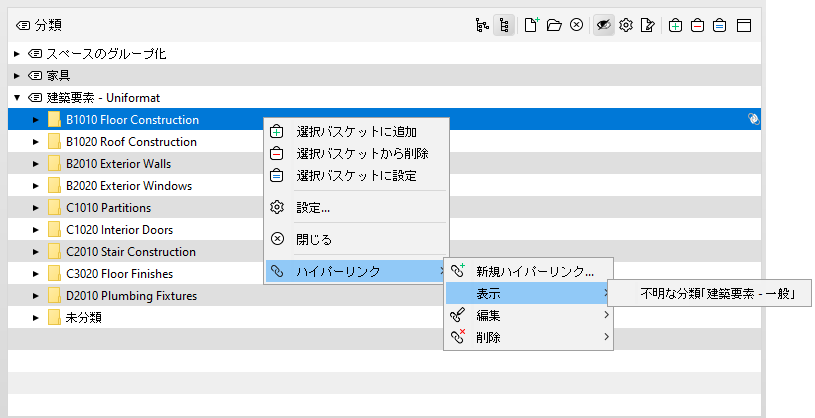Select C3020 Floor Finishes row
This screenshot has height=418, width=815.
point(384,274)
